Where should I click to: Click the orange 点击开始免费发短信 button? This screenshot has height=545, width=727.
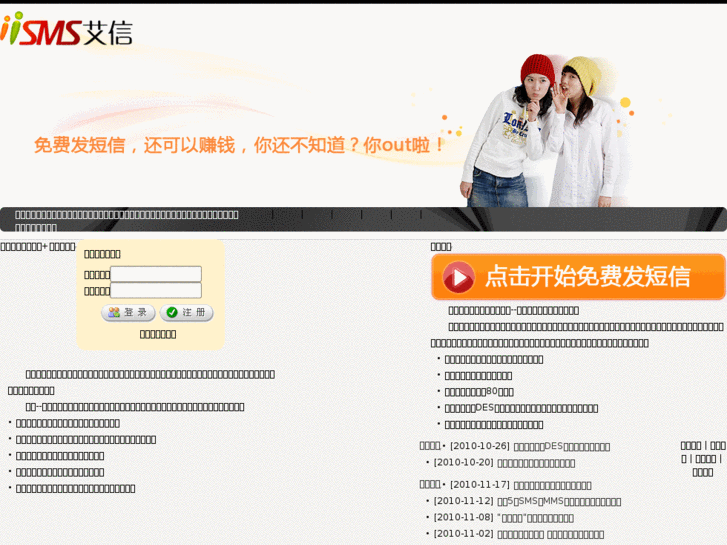click(578, 277)
